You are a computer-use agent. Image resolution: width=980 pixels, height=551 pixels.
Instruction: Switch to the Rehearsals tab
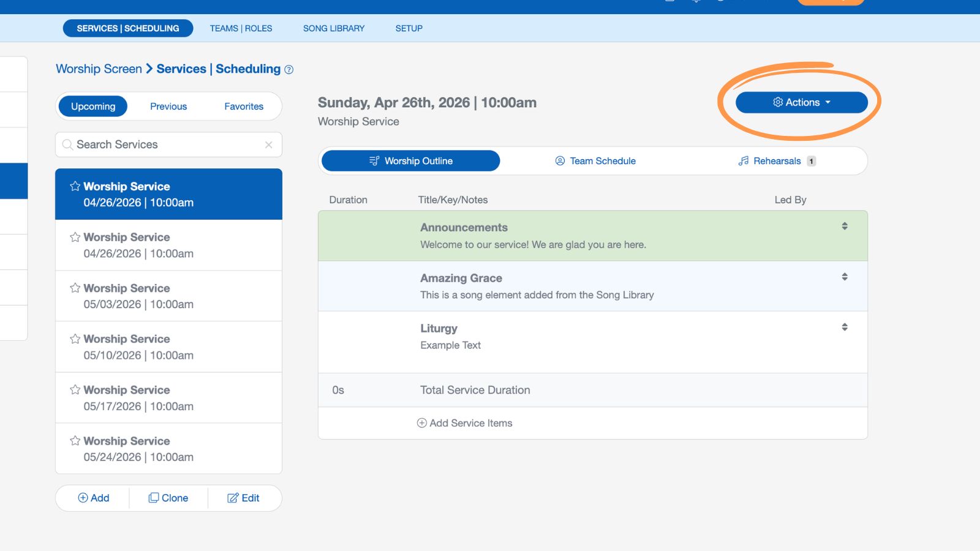point(777,160)
